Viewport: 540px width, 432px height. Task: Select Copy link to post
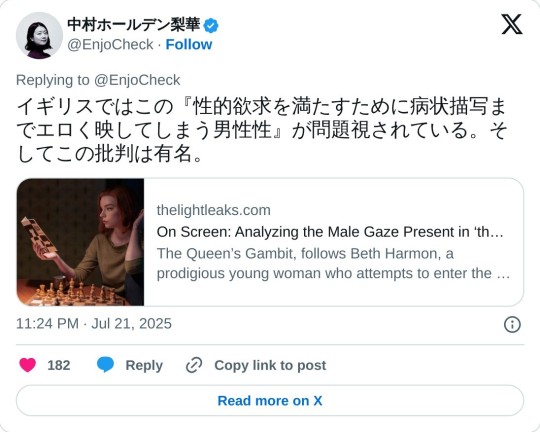click(x=270, y=366)
